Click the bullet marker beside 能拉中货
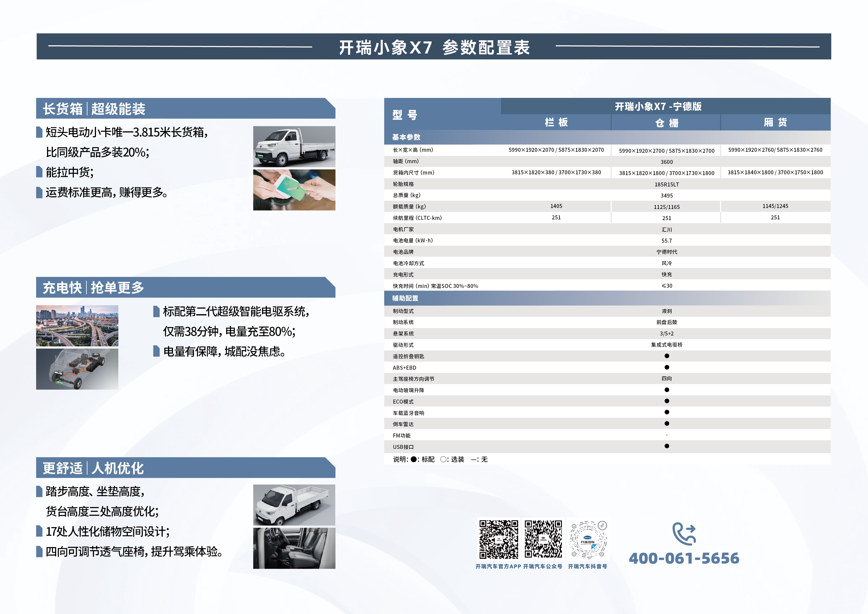The width and height of the screenshot is (868, 614). pyautogui.click(x=39, y=172)
